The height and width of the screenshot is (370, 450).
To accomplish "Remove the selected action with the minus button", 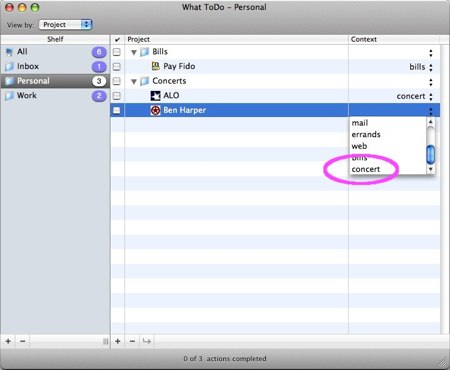I will (x=132, y=341).
